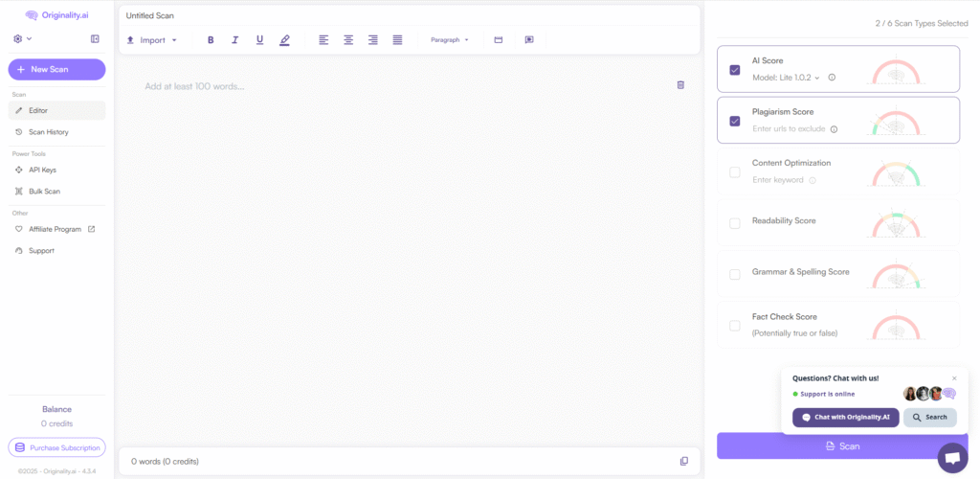Viewport: 980px width, 479px height.
Task: Collapse the left sidebar panel
Action: click(x=95, y=38)
